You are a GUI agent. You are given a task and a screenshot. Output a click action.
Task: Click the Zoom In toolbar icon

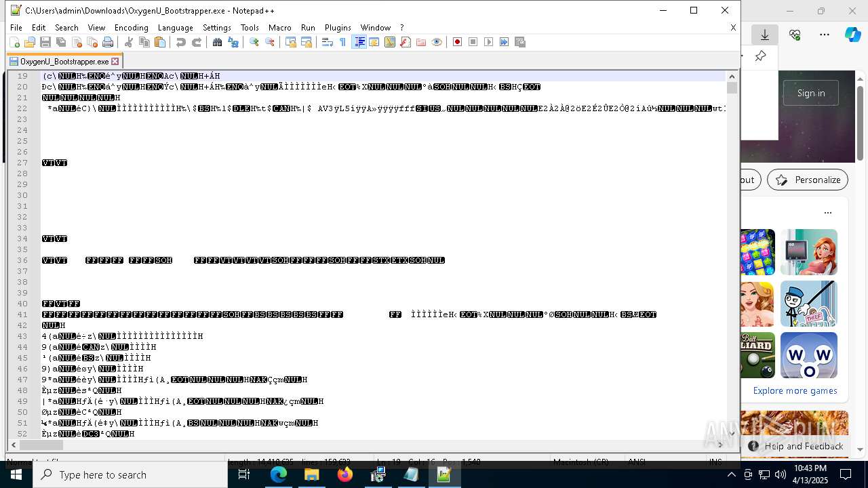pos(254,42)
